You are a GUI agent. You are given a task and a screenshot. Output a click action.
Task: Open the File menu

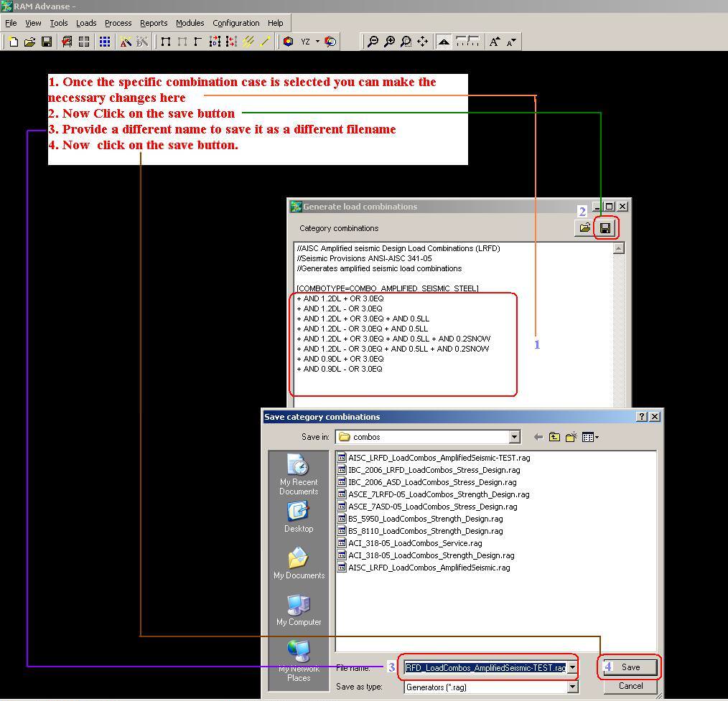(11, 23)
